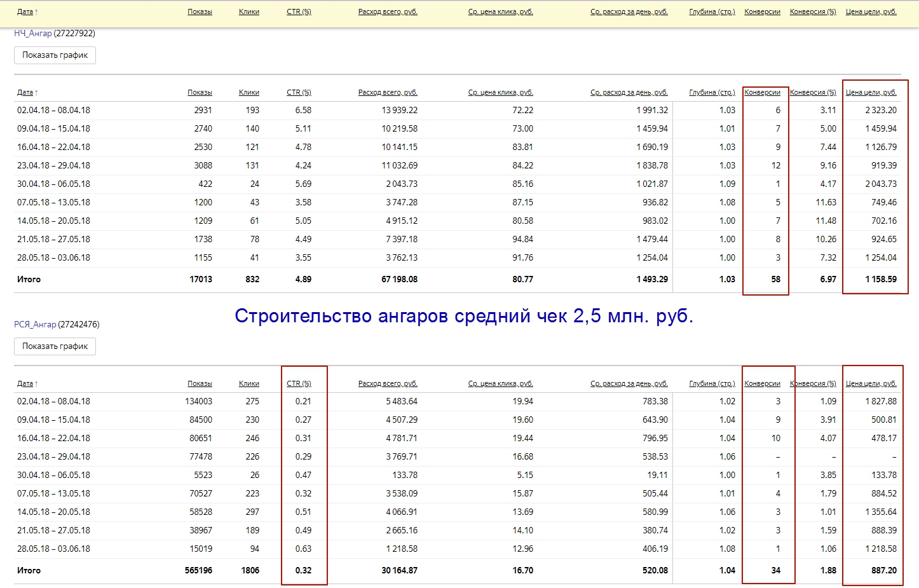Sort НЧ_Ангар table by Дата column
Image resolution: width=919 pixels, height=588 pixels.
[x=25, y=92]
